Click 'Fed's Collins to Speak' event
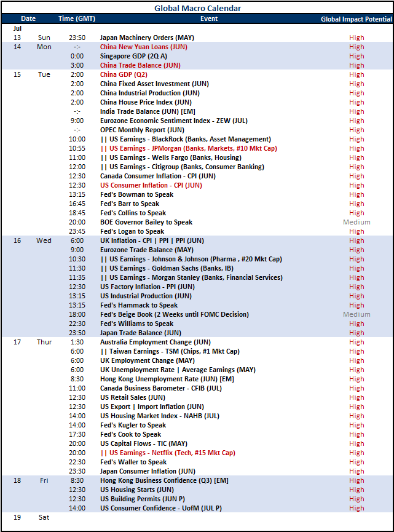394x532 pixels. (x=133, y=213)
